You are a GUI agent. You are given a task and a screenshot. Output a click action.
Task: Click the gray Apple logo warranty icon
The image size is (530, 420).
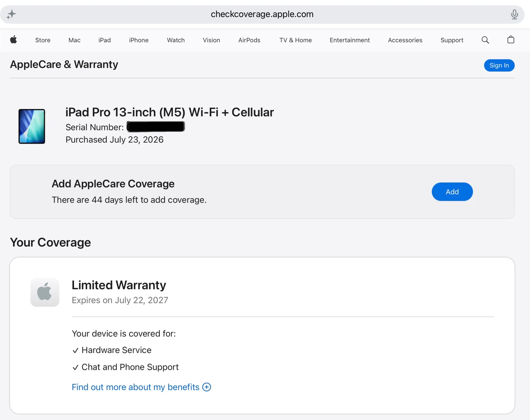click(45, 292)
